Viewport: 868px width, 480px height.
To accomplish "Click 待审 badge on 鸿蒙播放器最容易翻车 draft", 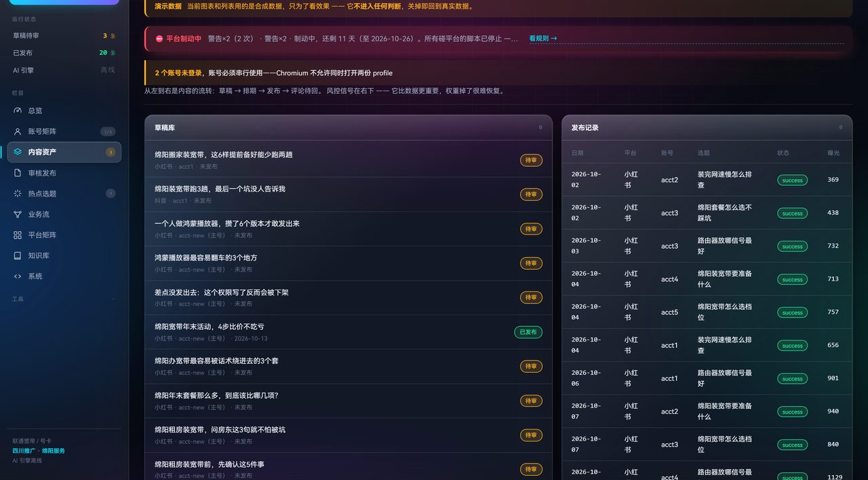I will (531, 263).
